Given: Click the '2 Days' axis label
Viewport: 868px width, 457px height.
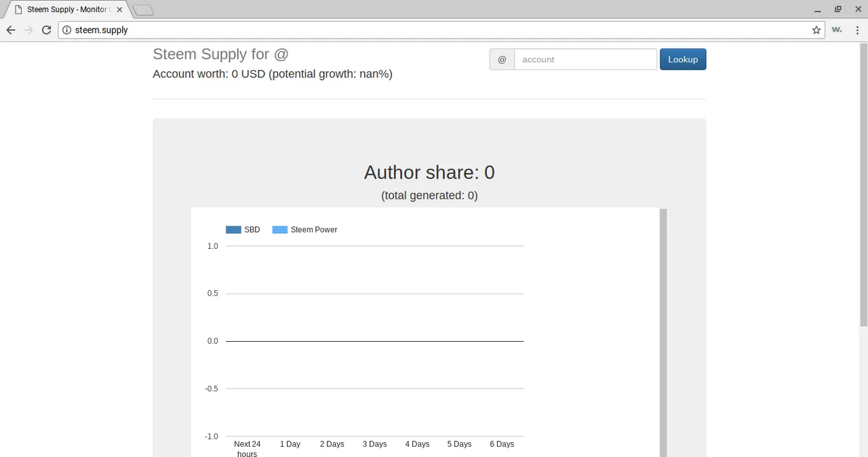Looking at the screenshot, I should (332, 444).
